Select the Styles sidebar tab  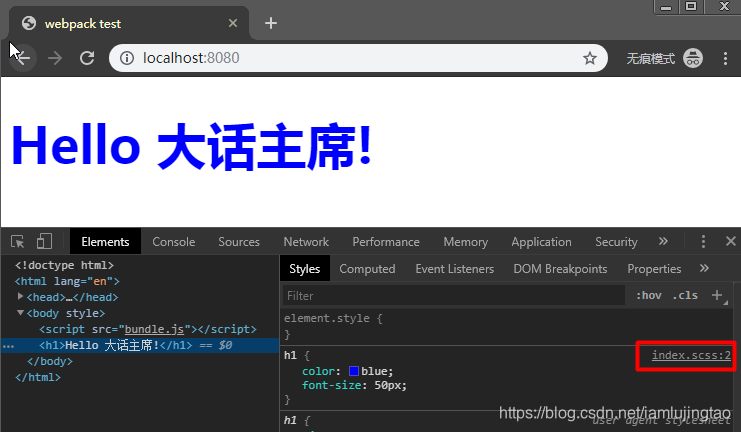tap(305, 268)
